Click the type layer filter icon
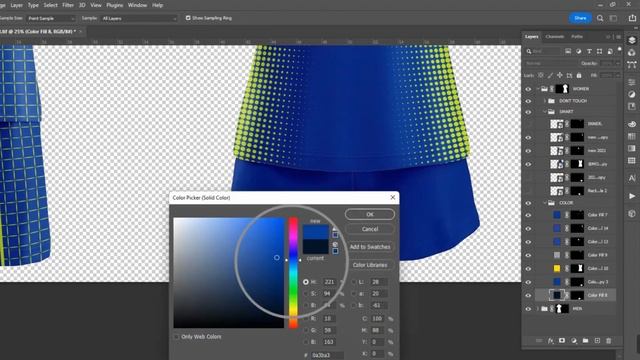This screenshot has width=640, height=360. [589, 51]
